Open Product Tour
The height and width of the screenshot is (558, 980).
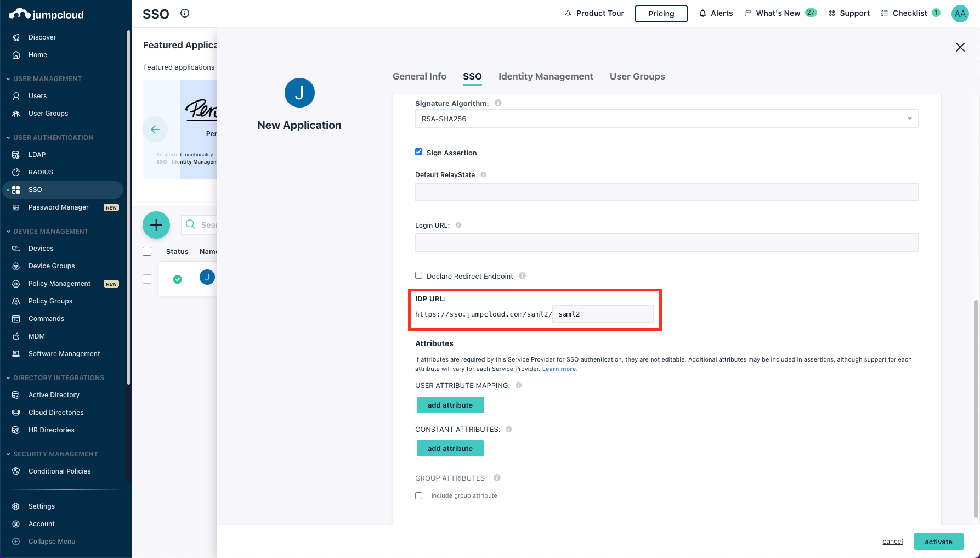[594, 13]
